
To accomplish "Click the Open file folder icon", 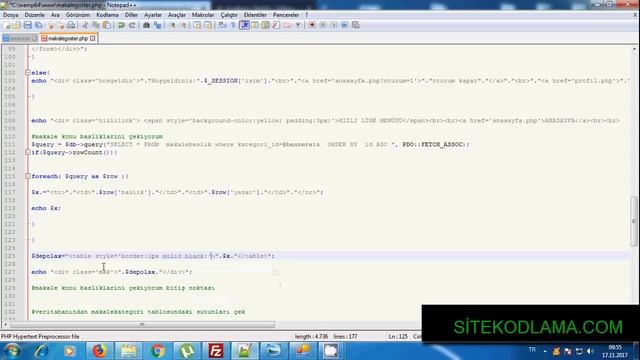I will coord(17,25).
